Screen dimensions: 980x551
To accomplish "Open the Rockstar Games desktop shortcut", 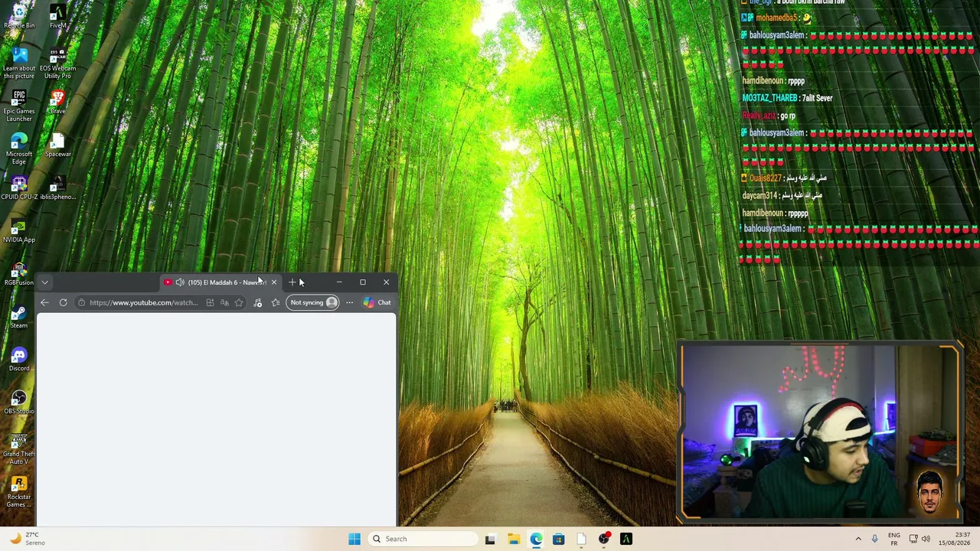I will click(19, 491).
